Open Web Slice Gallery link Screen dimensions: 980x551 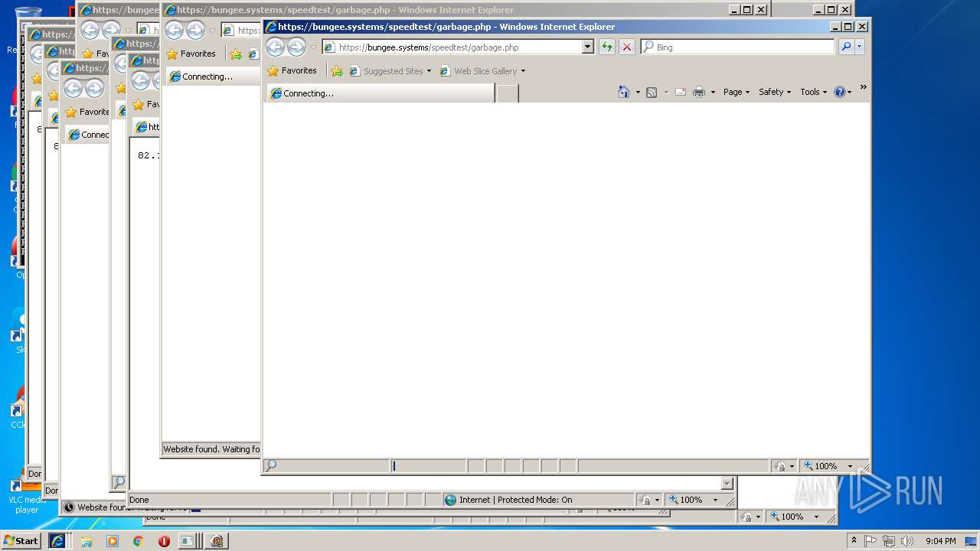tap(482, 71)
